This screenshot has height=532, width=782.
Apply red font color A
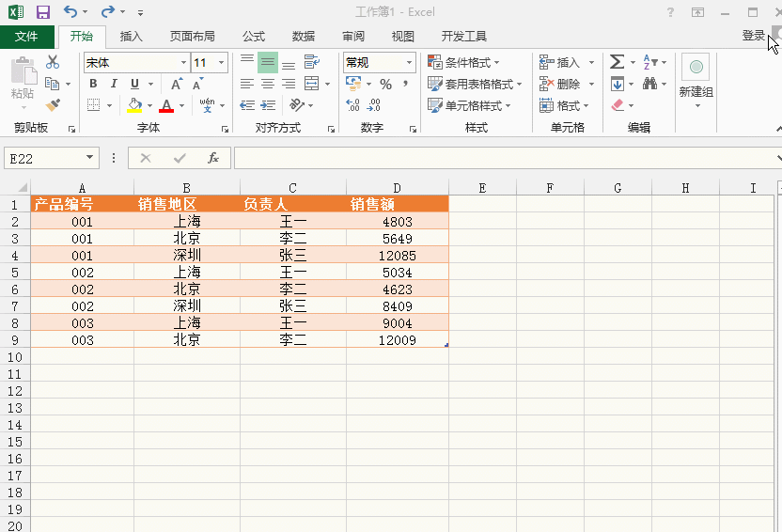pyautogui.click(x=166, y=105)
